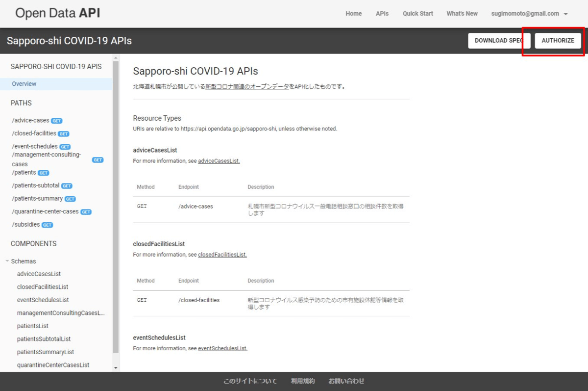Open the /patients-subtotal path
Screen dimensions: 588x391
coord(36,185)
